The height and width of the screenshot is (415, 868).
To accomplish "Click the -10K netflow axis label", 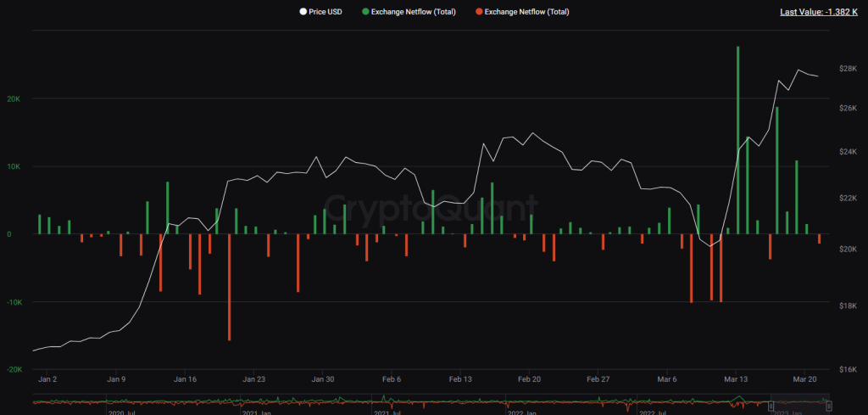I will click(x=14, y=302).
